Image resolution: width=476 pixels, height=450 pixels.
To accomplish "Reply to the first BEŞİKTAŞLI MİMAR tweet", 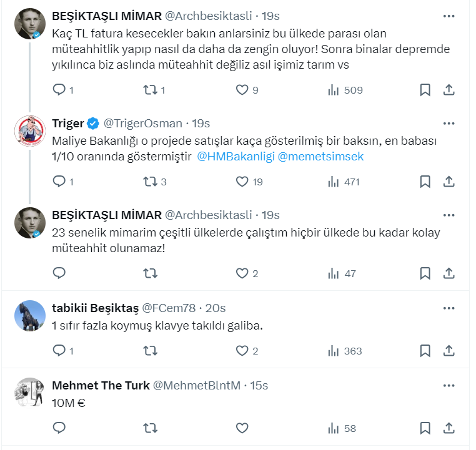I will click(x=59, y=90).
